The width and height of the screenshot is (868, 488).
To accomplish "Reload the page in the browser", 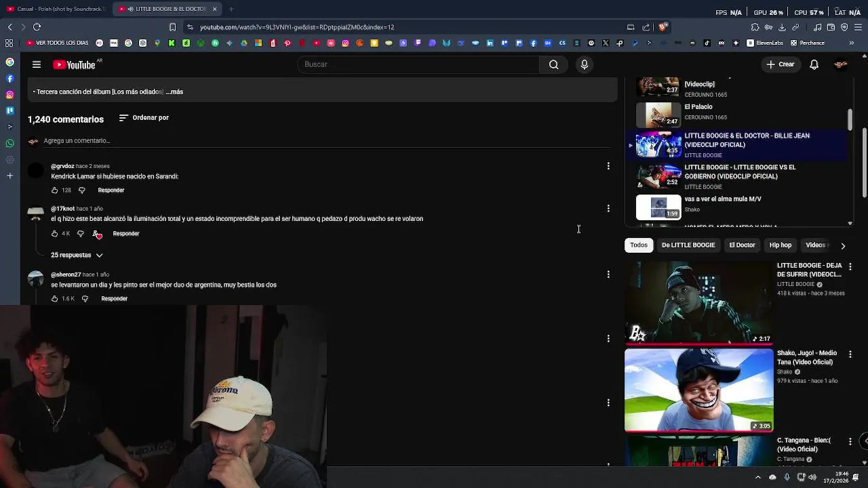I will [x=37, y=27].
